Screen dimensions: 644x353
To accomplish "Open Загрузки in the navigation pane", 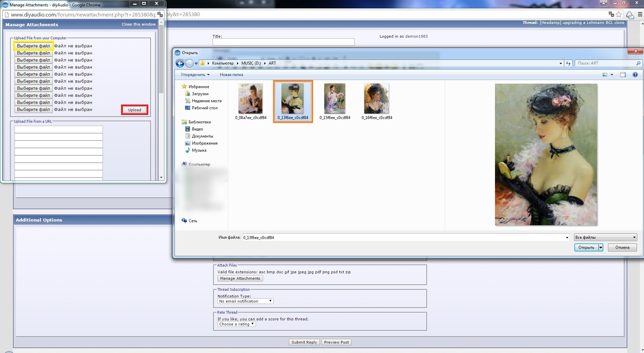I will pos(200,94).
